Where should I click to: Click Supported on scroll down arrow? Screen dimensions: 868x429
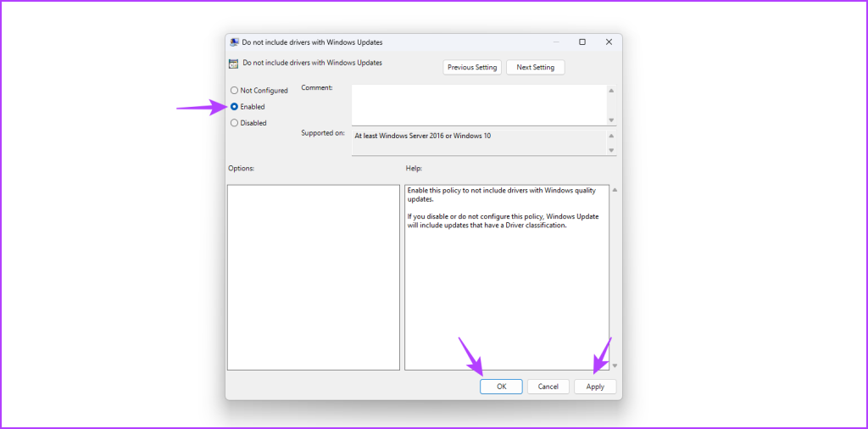[611, 150]
